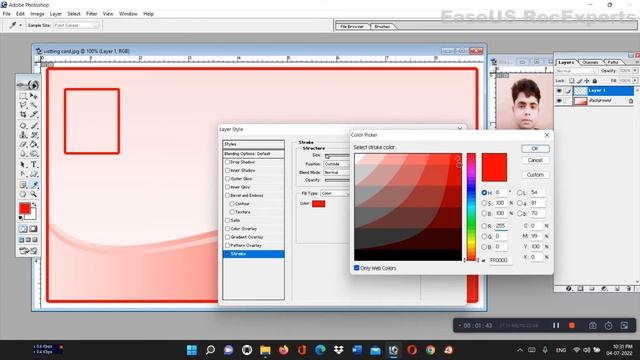Viewport: 640px width, 360px height.
Task: Click the rainbow hue slider bar
Action: (471, 207)
